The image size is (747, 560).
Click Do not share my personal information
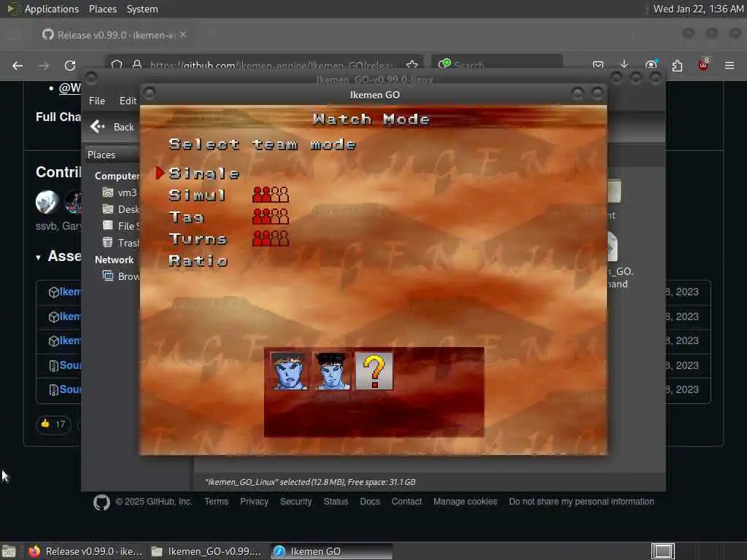(x=581, y=502)
